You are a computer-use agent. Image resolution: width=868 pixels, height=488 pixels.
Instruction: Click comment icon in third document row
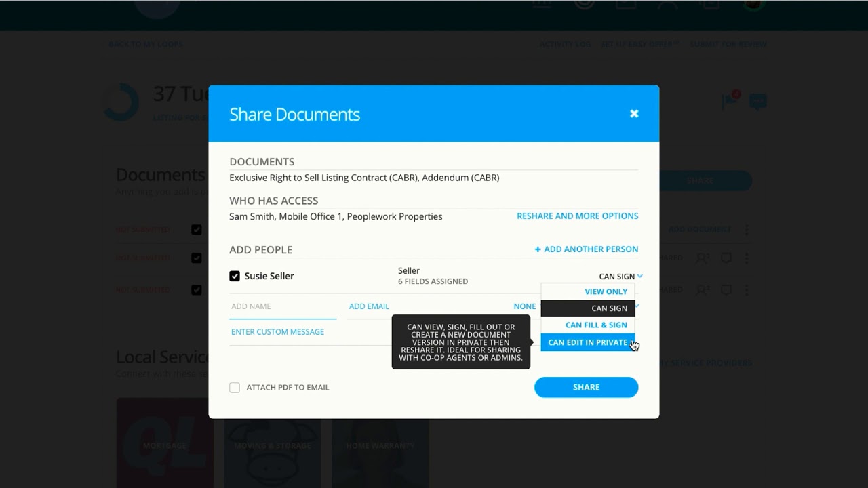[x=726, y=290]
